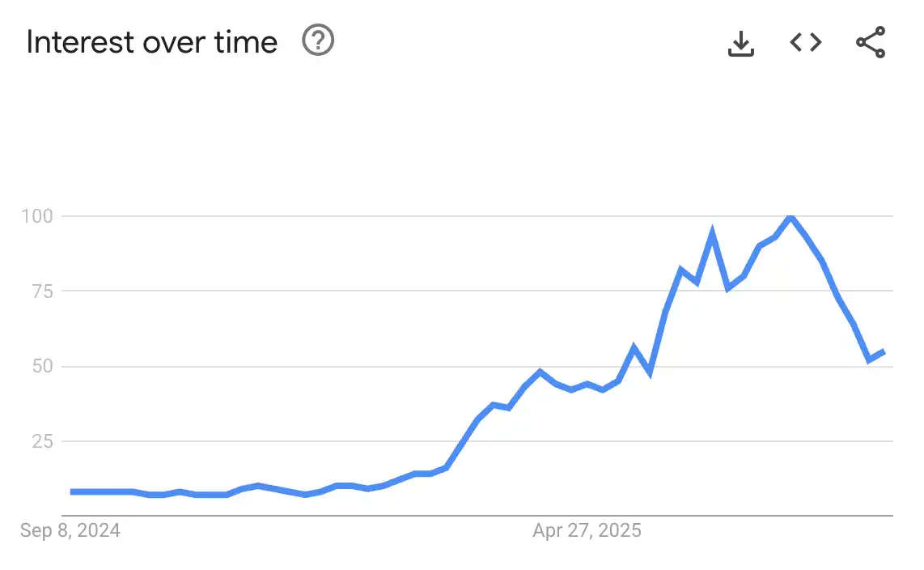The height and width of the screenshot is (570, 924).
Task: Click the 25 label on the y-axis
Action: point(42,441)
